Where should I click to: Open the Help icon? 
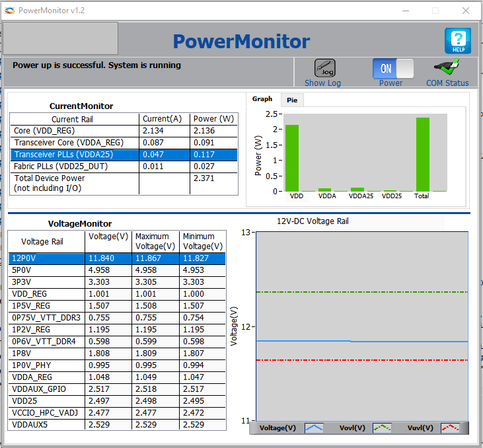coord(457,41)
